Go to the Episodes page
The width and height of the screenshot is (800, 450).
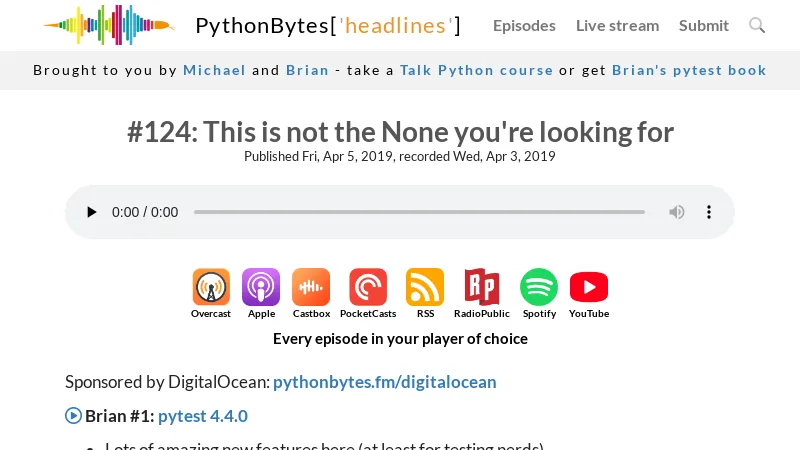point(524,26)
